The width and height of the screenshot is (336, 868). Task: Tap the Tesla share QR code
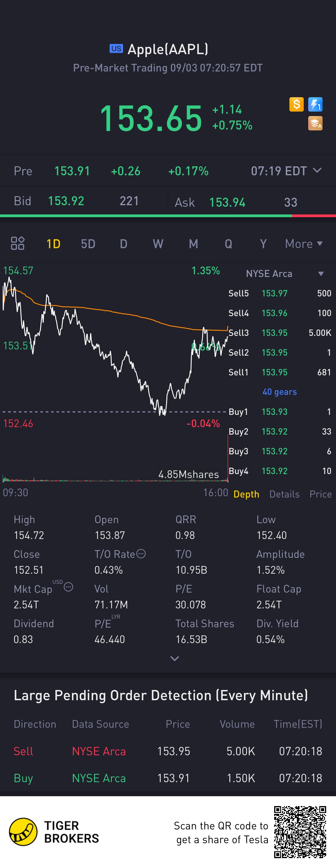click(300, 832)
